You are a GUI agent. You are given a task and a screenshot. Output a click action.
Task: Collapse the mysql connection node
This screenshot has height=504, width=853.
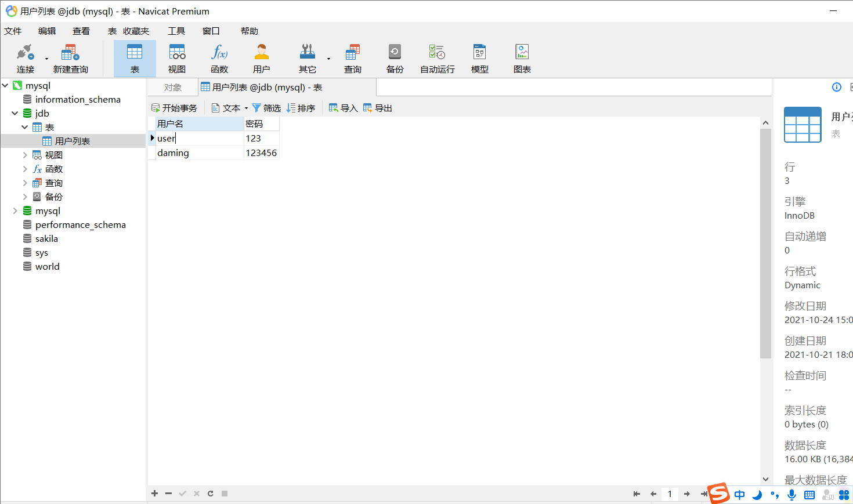click(x=5, y=85)
